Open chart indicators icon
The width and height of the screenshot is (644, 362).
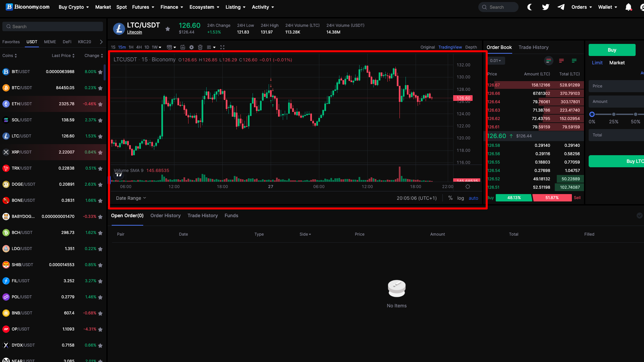coord(183,47)
